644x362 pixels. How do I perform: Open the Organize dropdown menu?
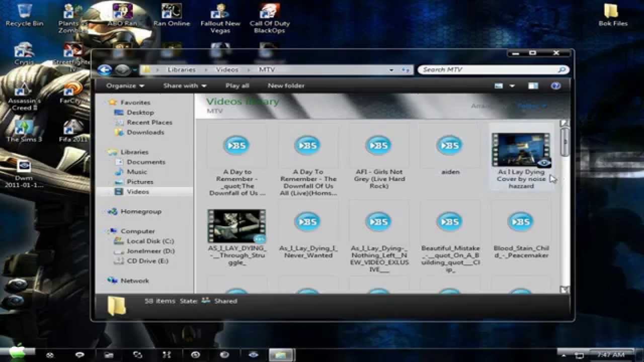pyautogui.click(x=124, y=86)
